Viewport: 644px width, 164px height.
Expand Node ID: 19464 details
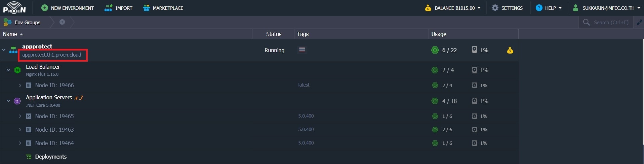tap(20, 143)
